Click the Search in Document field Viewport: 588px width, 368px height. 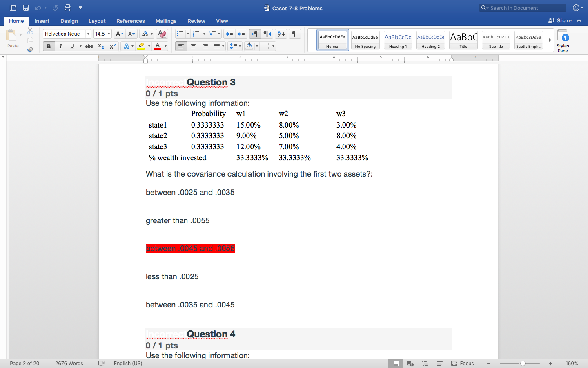click(x=522, y=8)
